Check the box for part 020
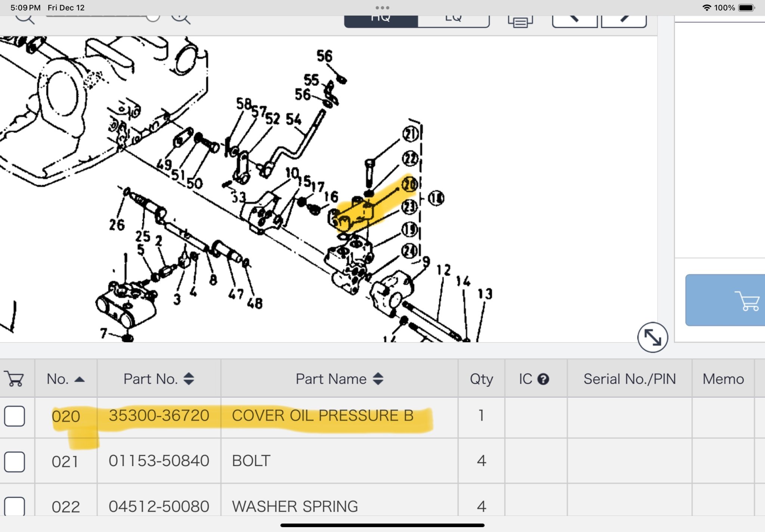This screenshot has height=532, width=765. point(15,416)
